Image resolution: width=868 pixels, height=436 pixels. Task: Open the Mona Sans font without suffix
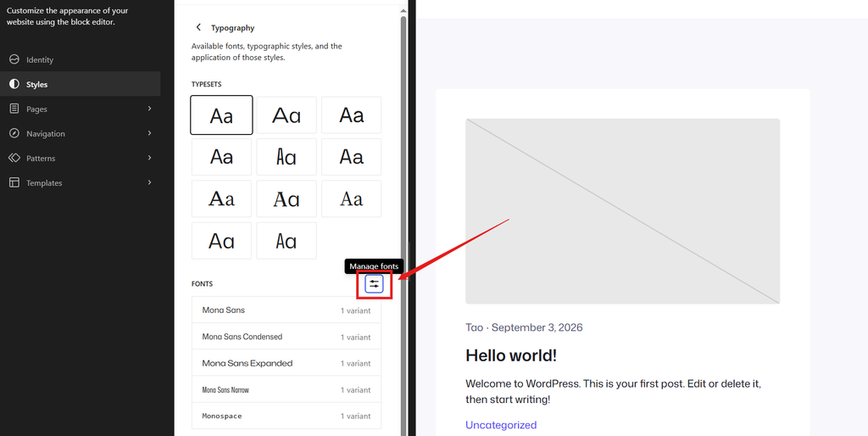[x=287, y=310]
